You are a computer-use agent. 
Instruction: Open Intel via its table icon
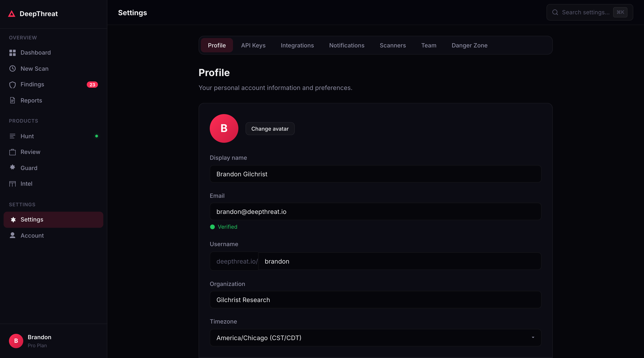(13, 184)
